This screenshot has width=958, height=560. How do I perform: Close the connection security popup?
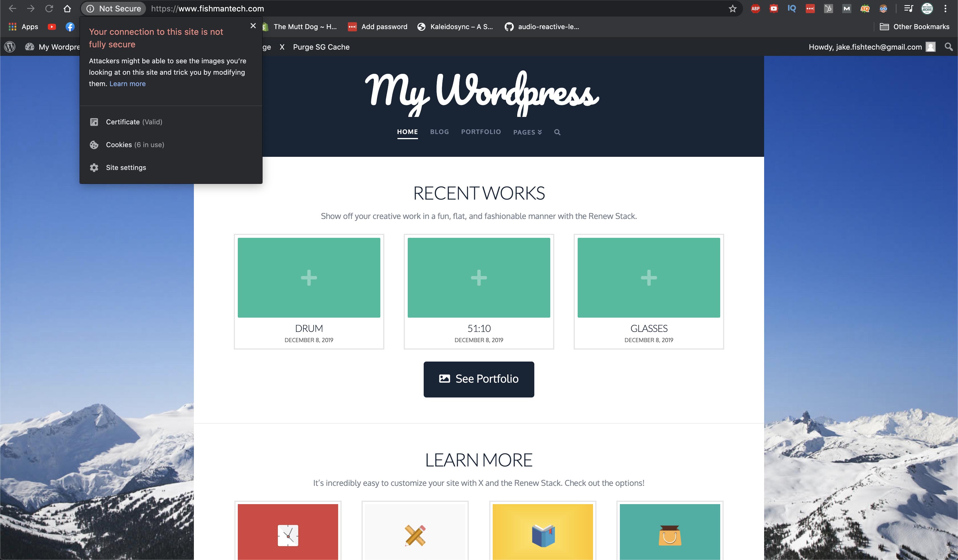coord(253,26)
